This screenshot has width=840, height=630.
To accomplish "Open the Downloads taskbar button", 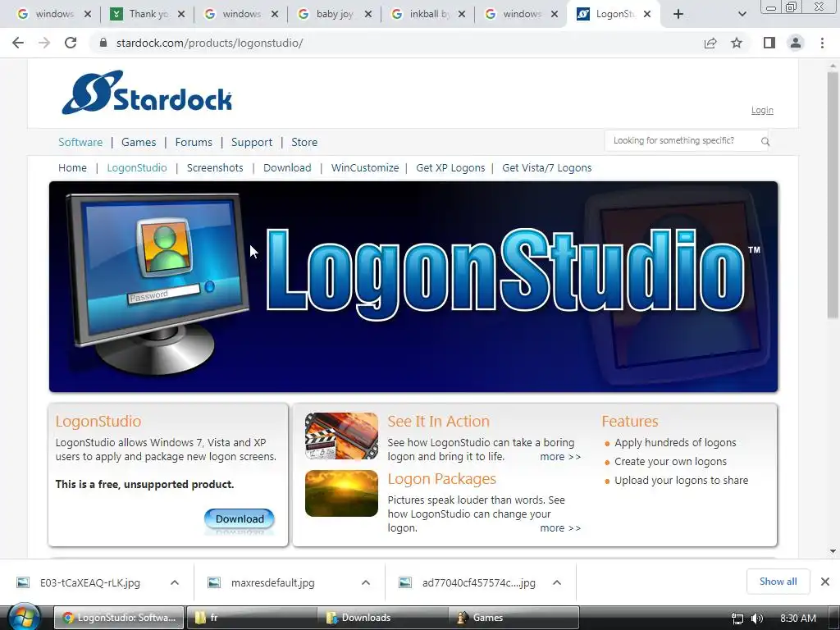I will 382,617.
